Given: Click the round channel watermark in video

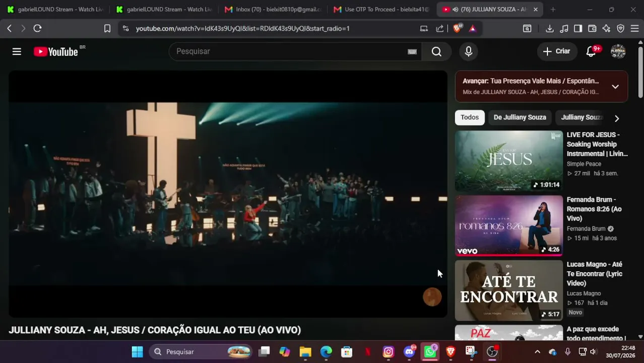Looking at the screenshot, I should pos(432,297).
